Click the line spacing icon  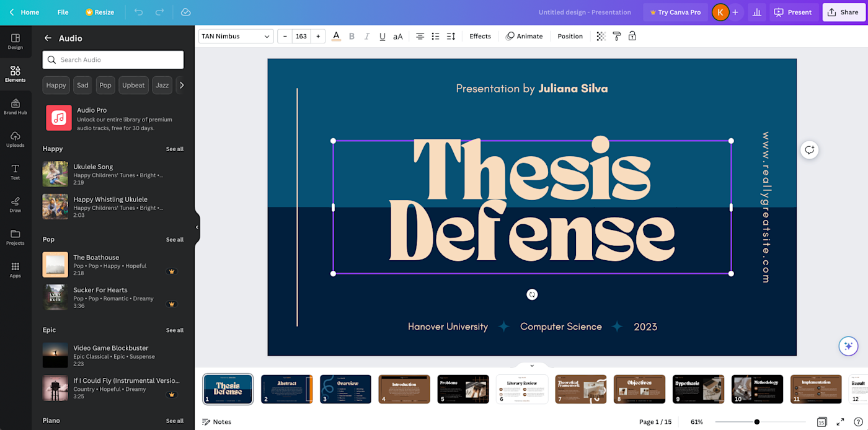[451, 36]
